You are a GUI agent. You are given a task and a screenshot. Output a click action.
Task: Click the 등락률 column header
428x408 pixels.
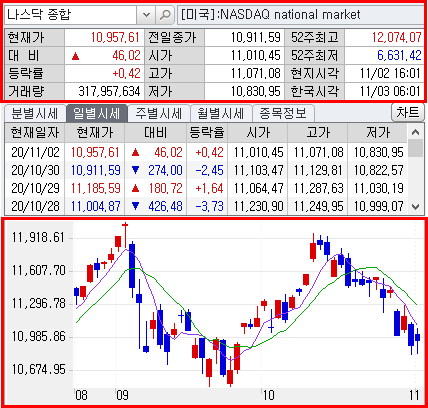click(207, 133)
